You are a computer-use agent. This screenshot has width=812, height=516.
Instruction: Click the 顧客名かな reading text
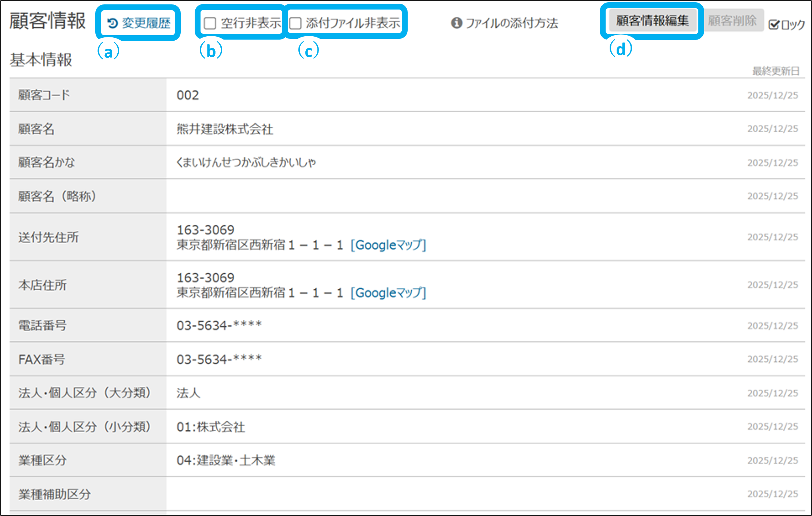[246, 162]
